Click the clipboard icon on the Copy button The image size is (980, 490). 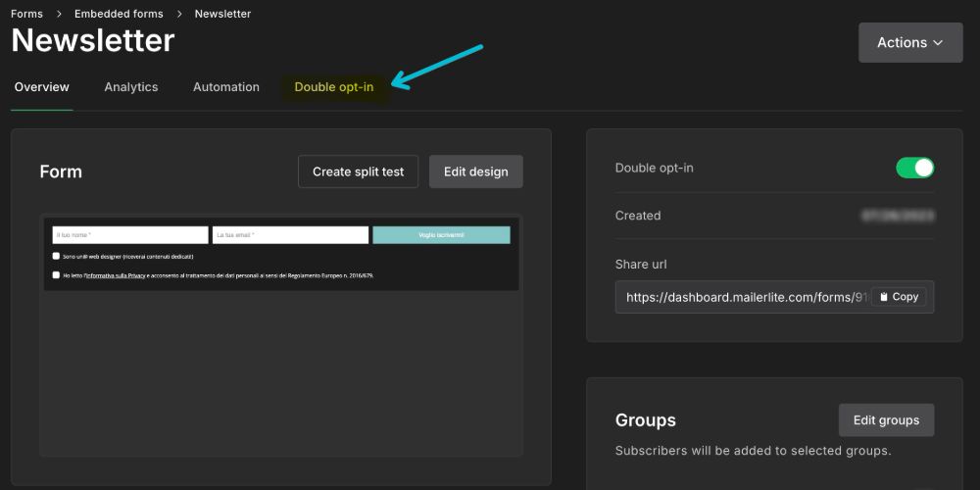883,297
